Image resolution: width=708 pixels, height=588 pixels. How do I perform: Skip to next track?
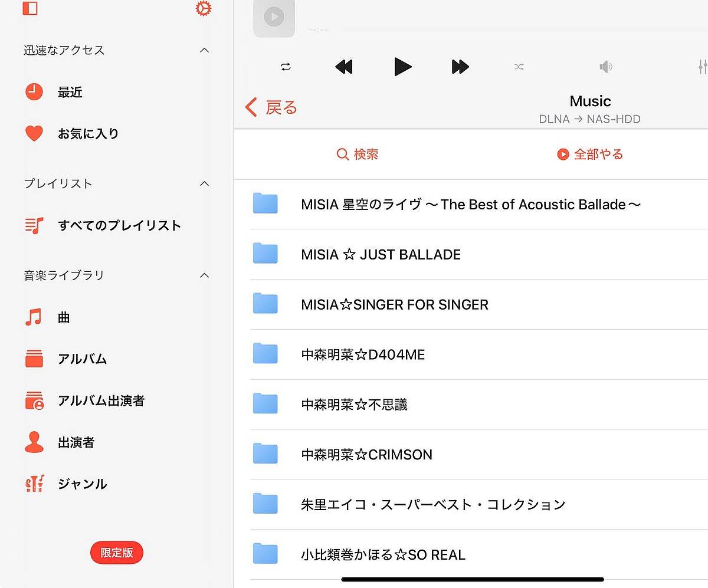click(460, 67)
